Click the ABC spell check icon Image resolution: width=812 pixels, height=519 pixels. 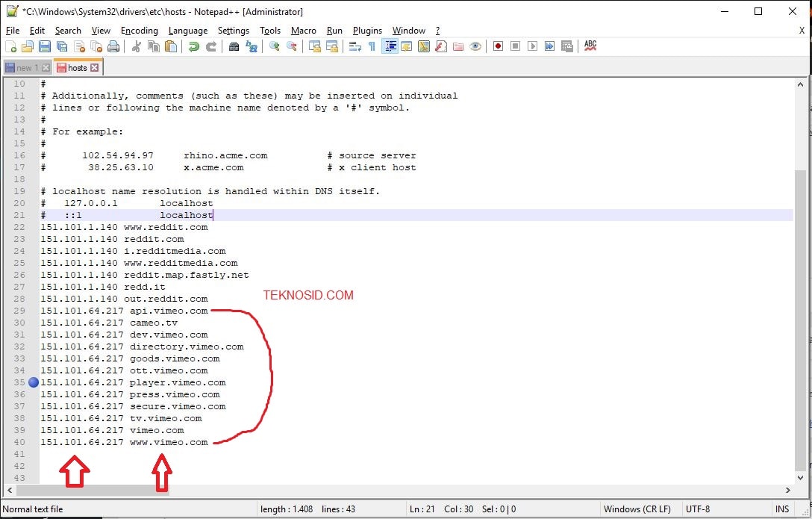pyautogui.click(x=590, y=46)
